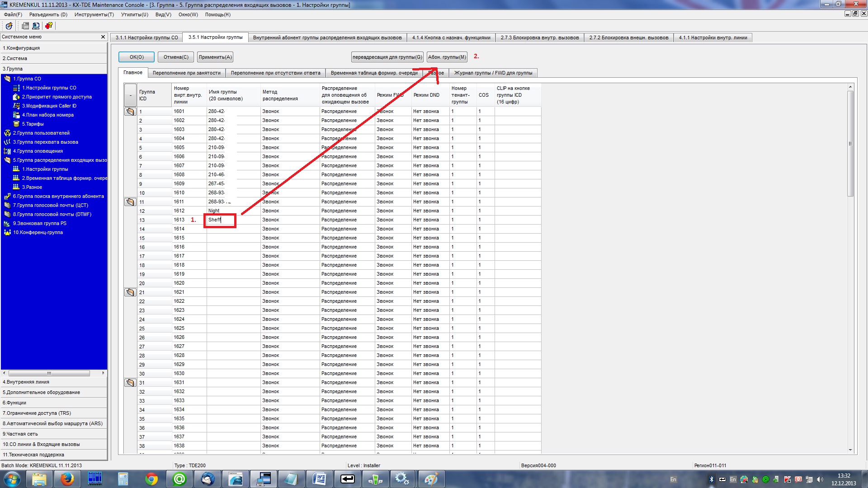Open Переполнение при занятости tab
The width and height of the screenshot is (868, 488).
pos(186,73)
